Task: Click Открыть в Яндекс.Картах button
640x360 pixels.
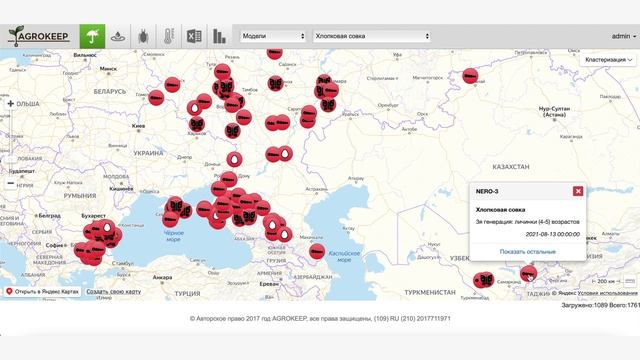Action: click(x=42, y=291)
